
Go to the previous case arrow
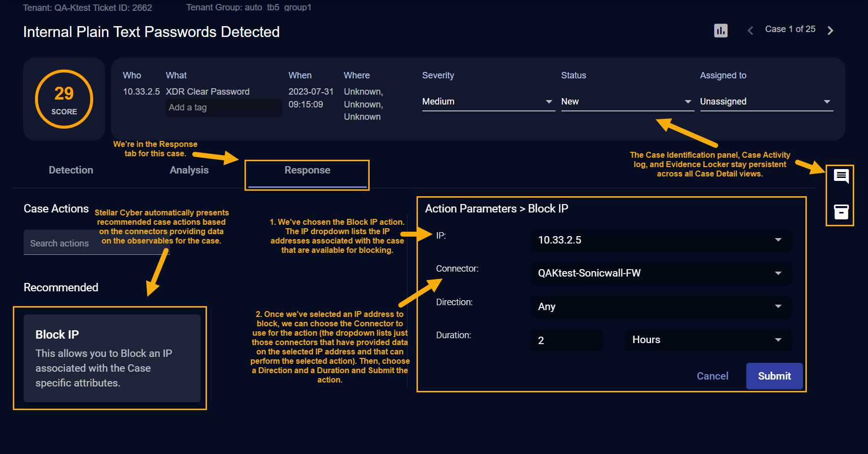[750, 31]
